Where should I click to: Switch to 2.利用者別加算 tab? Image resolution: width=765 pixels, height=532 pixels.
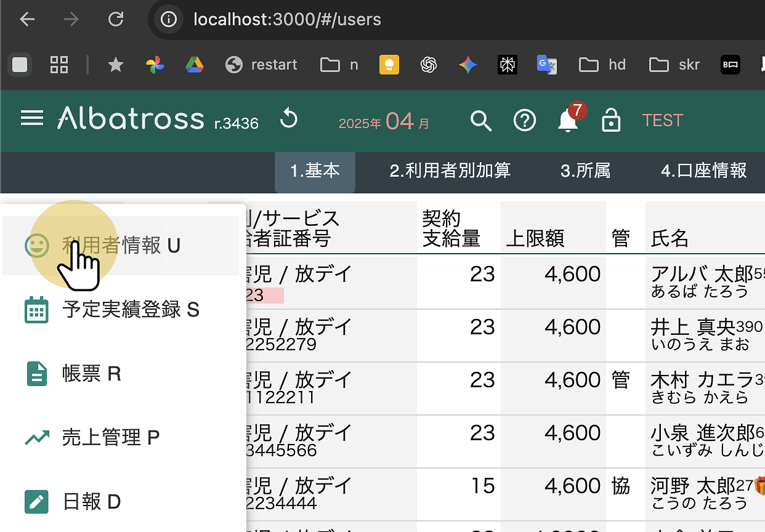click(450, 171)
